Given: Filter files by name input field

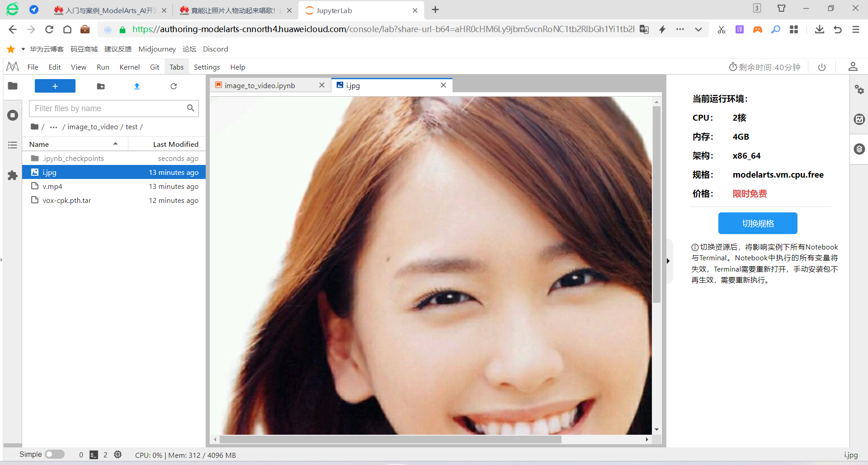Looking at the screenshot, I should click(114, 108).
